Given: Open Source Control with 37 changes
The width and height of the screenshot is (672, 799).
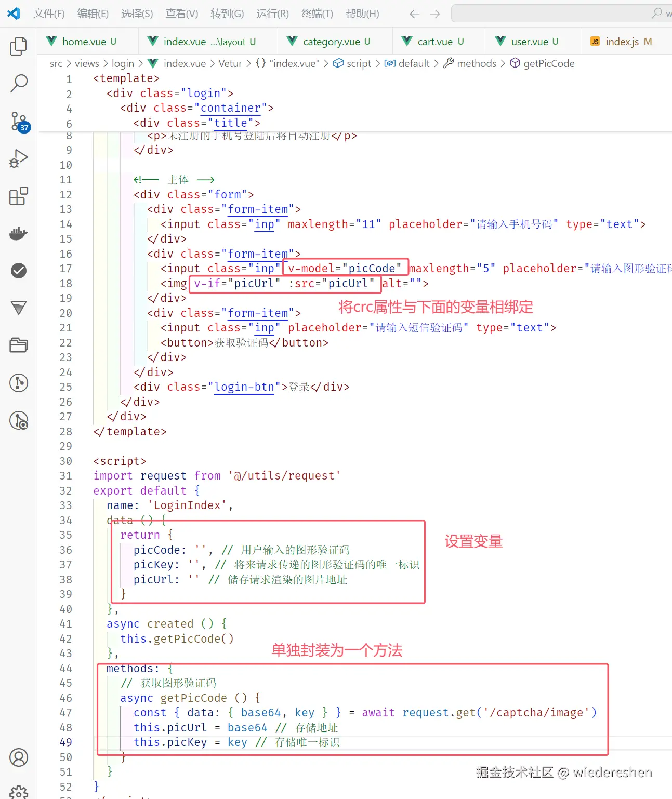Looking at the screenshot, I should pyautogui.click(x=20, y=122).
